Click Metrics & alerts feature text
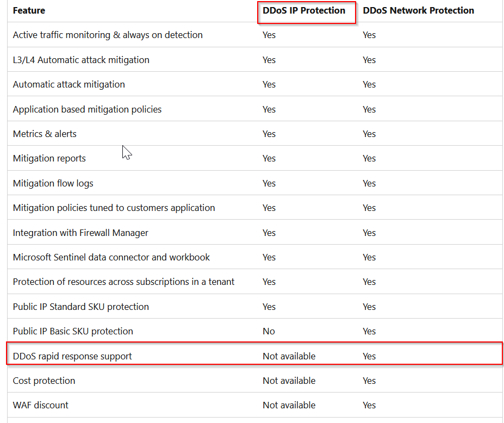 [45, 134]
